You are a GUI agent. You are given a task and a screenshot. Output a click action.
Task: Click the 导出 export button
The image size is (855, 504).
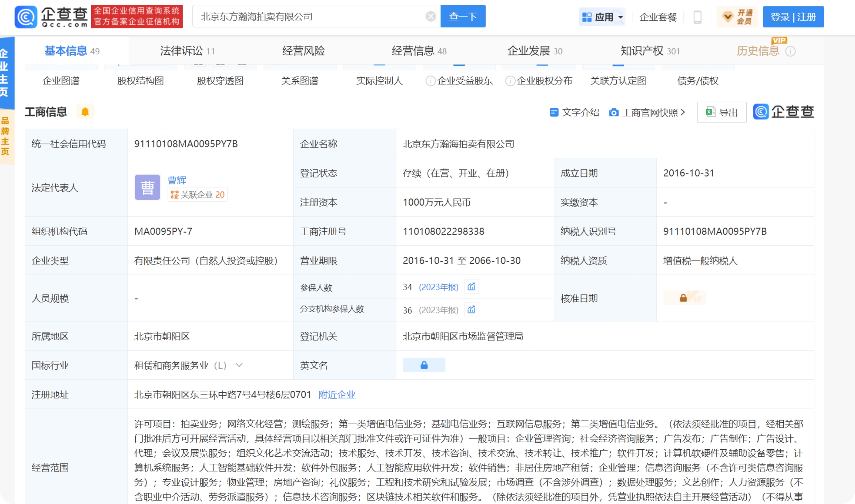click(x=722, y=112)
